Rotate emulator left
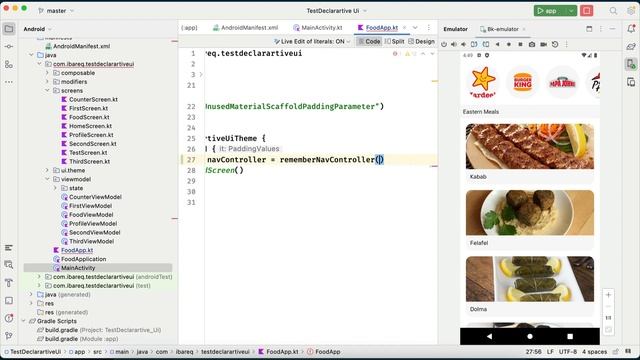The width and height of the screenshot is (640, 360). pos(474,44)
